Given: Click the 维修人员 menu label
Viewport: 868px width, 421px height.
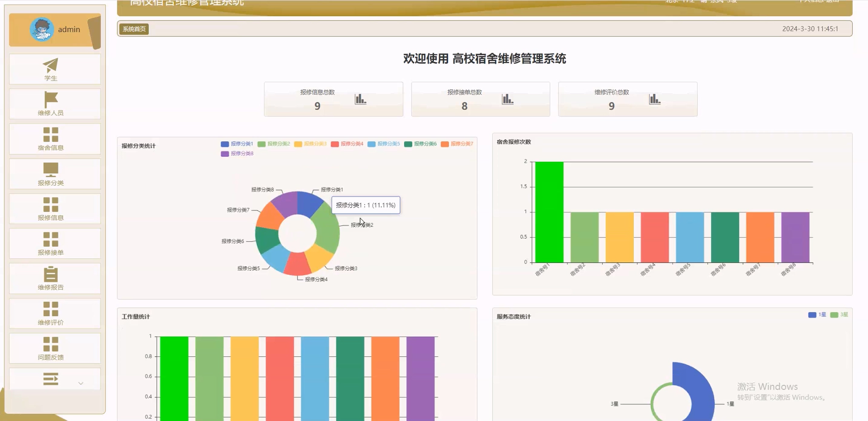Looking at the screenshot, I should point(51,113).
